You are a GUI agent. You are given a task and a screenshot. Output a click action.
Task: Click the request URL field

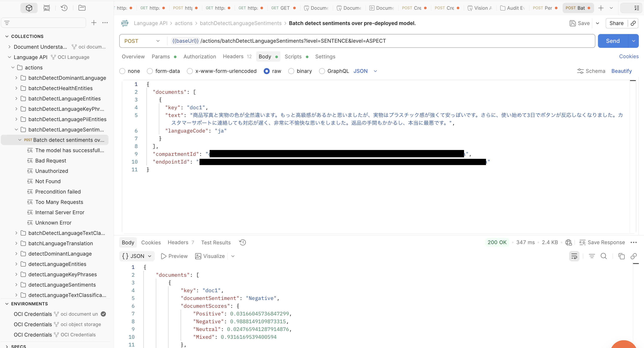click(x=381, y=41)
